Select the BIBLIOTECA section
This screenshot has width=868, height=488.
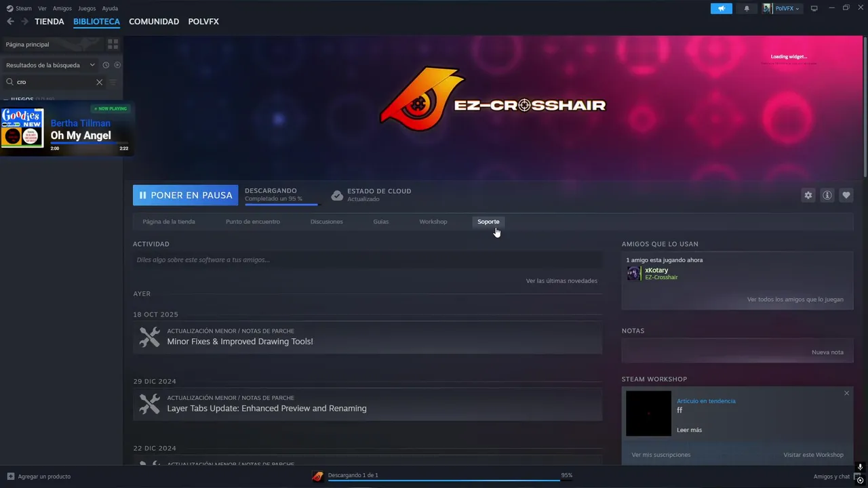coord(96,22)
